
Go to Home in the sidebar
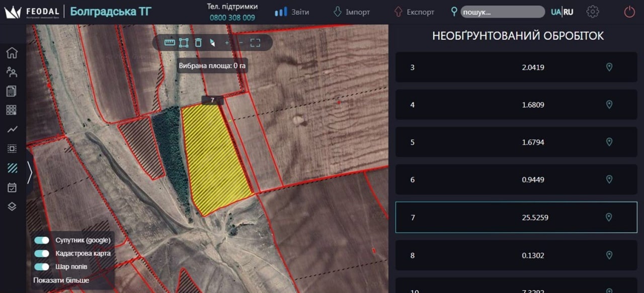coord(12,53)
